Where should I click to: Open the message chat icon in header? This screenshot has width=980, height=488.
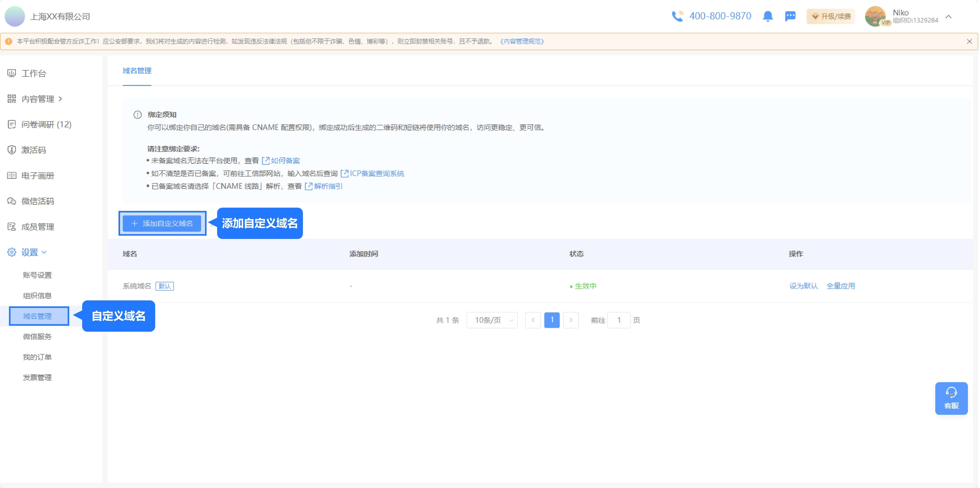click(x=791, y=16)
